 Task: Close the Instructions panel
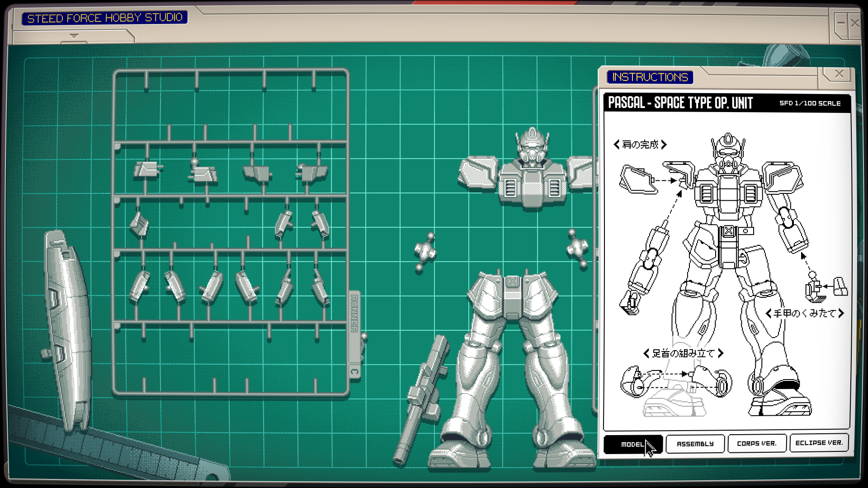click(839, 74)
